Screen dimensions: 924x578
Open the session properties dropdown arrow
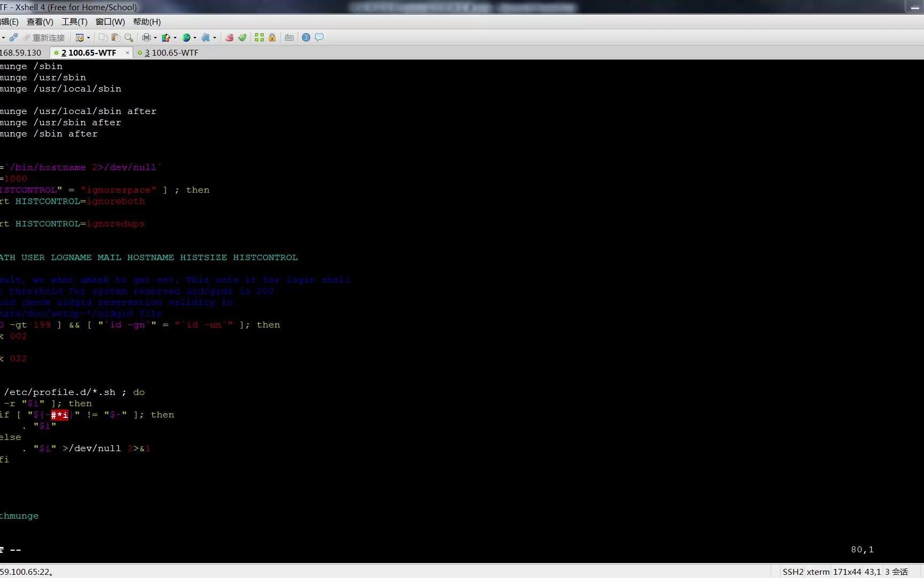point(88,37)
